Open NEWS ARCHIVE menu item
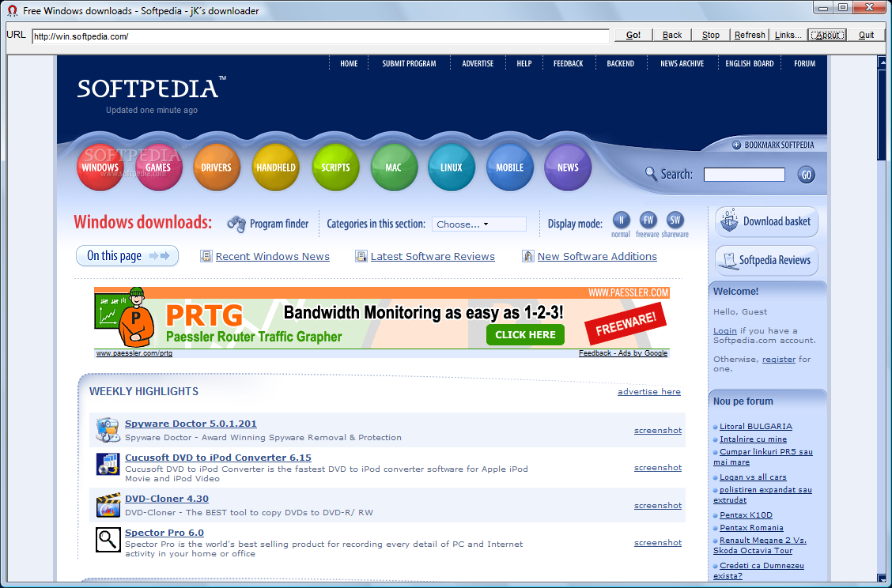Viewport: 892px width, 588px height. click(682, 64)
